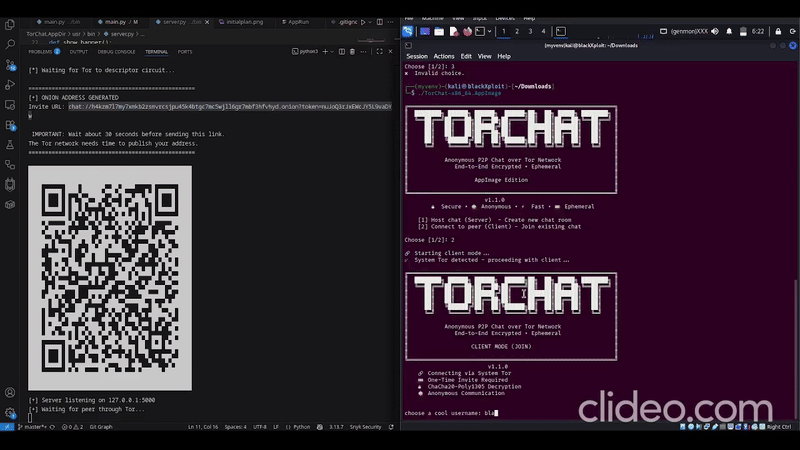This screenshot has width=800, height=450.
Task: Open the VS Code Explorer view
Action: tap(10, 24)
